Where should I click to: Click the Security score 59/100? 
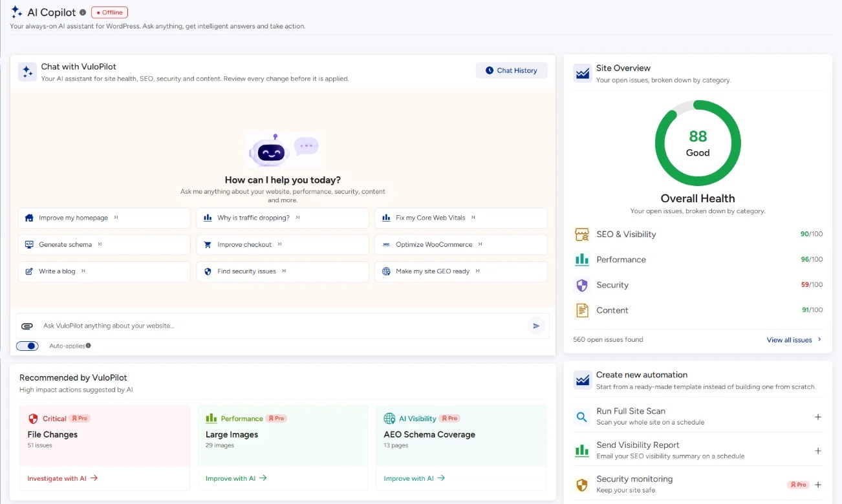click(812, 285)
